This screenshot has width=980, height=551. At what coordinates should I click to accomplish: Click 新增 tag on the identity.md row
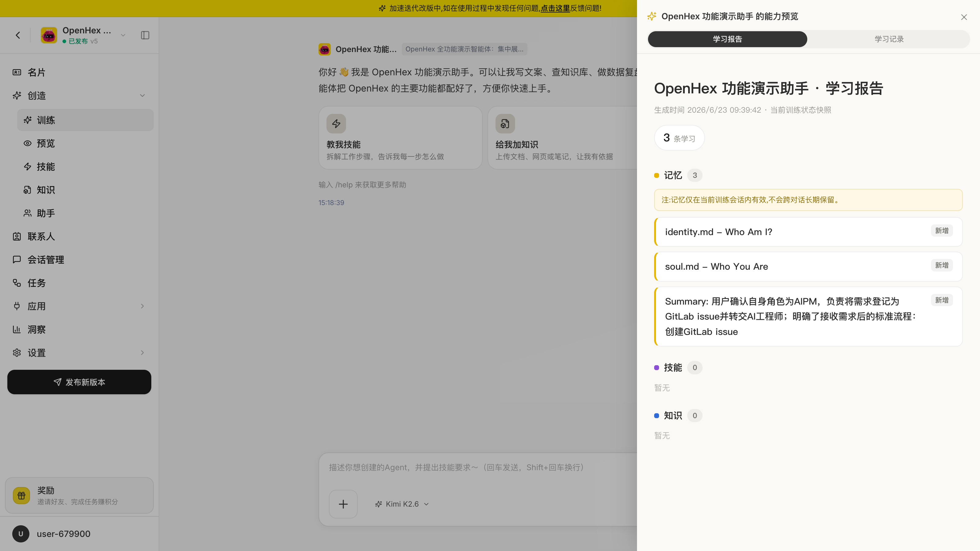point(942,231)
